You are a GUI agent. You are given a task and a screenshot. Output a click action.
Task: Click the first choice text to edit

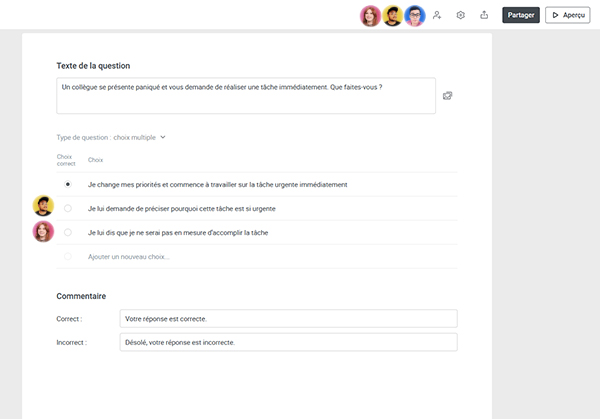pos(217,184)
